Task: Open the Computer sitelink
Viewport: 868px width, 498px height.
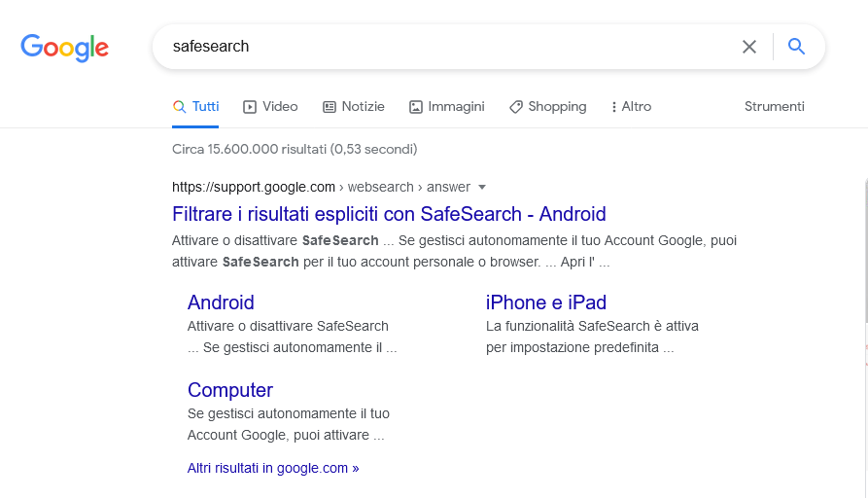Action: [229, 390]
